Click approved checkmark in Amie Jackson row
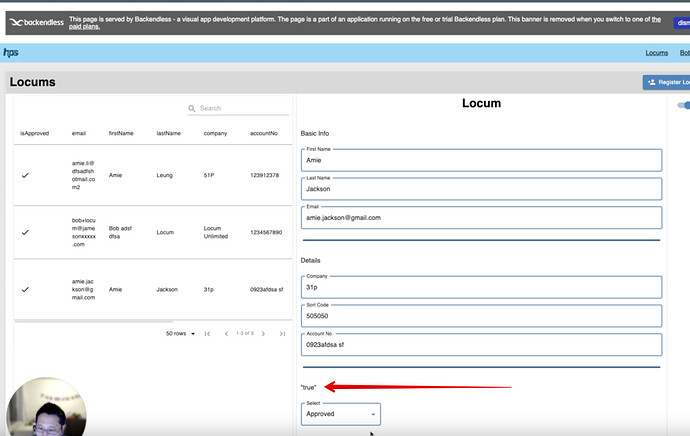This screenshot has width=690, height=436. coord(25,289)
